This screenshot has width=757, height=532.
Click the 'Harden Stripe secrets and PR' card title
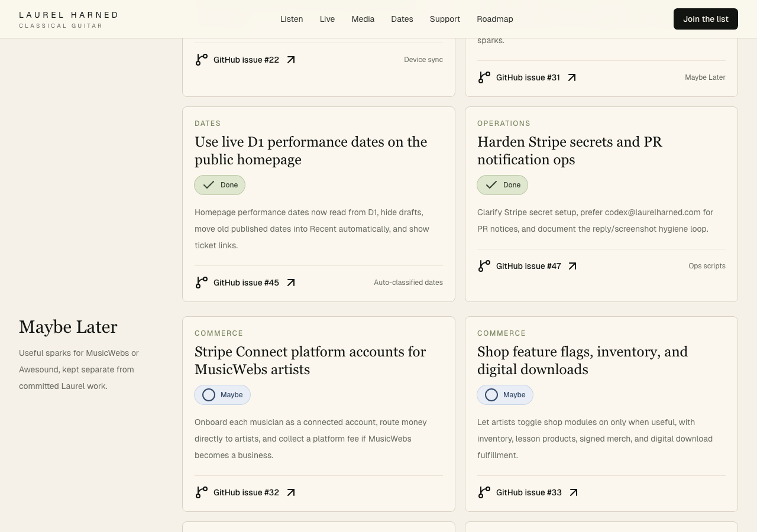point(570,151)
